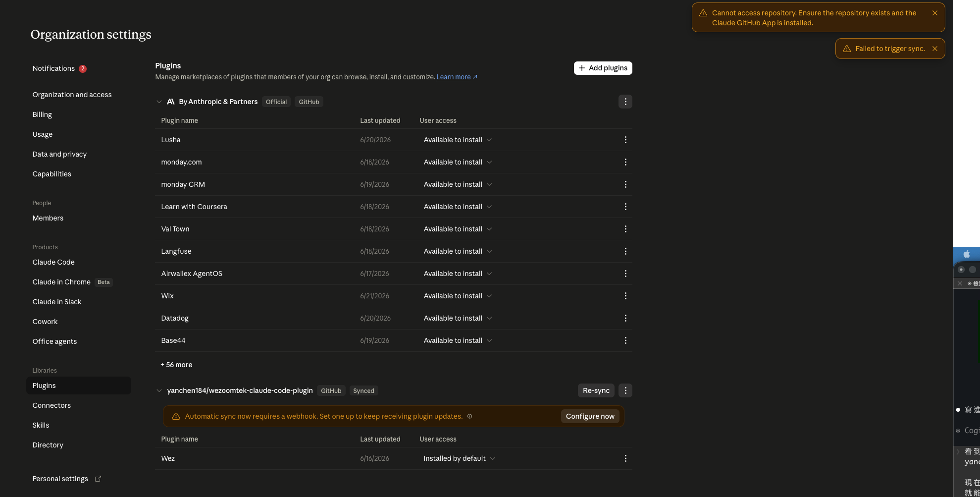980x497 pixels.
Task: Open the Cowork settings page
Action: click(x=78, y=322)
